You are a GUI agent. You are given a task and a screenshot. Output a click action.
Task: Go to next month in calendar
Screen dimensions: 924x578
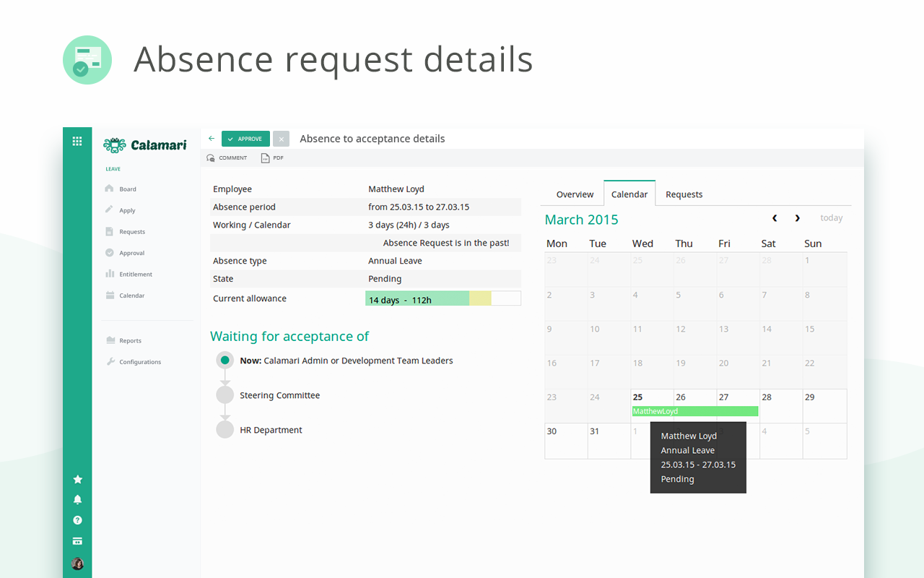pos(797,218)
